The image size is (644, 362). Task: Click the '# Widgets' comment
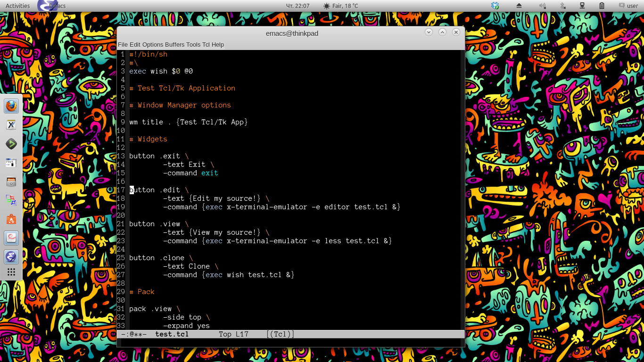click(x=149, y=139)
